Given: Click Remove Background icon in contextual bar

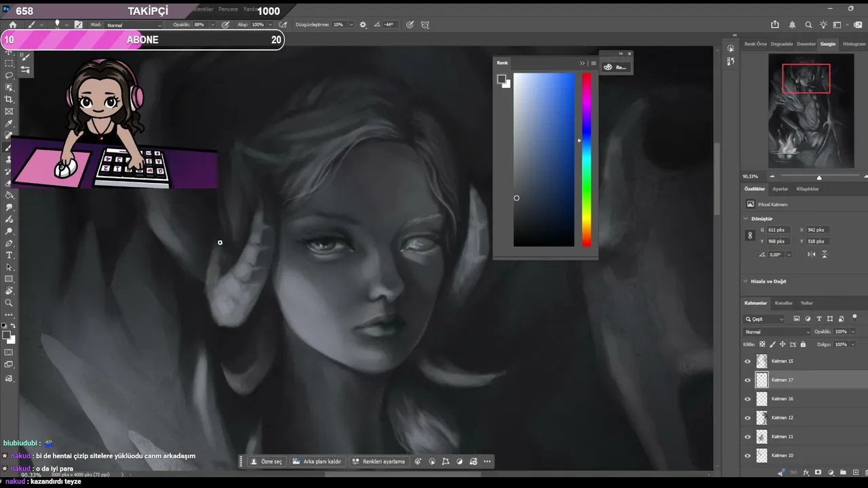Looking at the screenshot, I should [x=296, y=462].
